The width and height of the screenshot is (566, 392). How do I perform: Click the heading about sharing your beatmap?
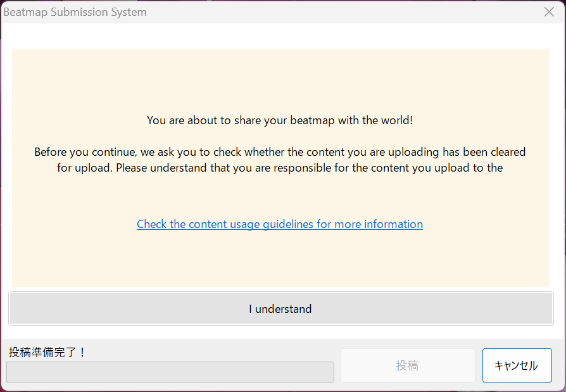click(x=279, y=120)
